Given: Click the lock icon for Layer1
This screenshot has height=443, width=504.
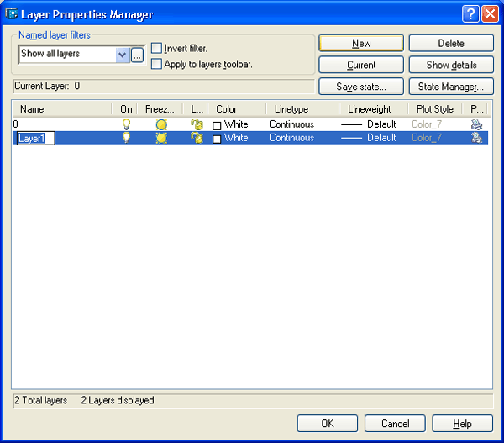Looking at the screenshot, I should click(197, 138).
